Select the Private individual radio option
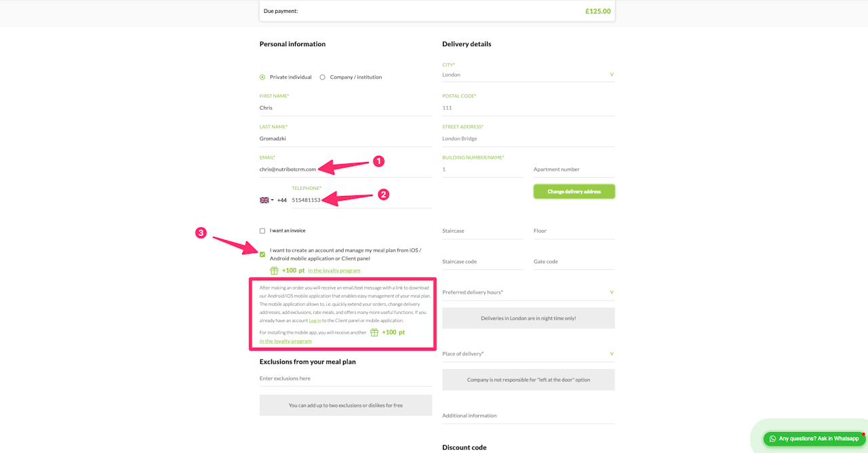The image size is (868, 453). pos(262,77)
